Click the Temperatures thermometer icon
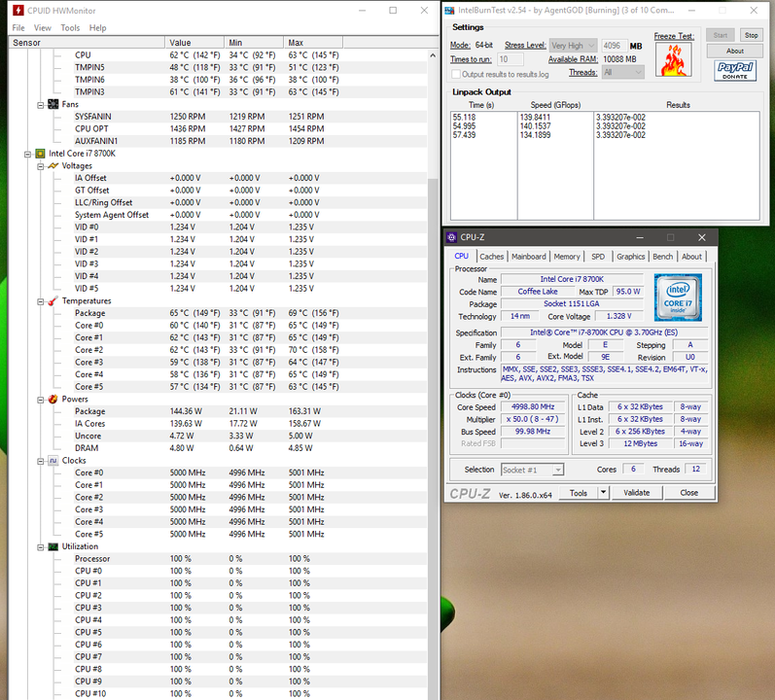Viewport: 775px width, 700px height. [53, 300]
